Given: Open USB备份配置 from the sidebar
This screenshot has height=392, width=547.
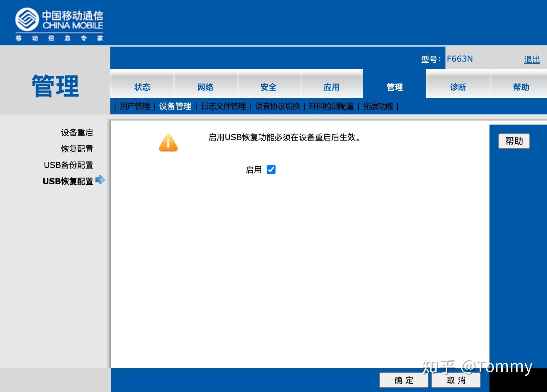Looking at the screenshot, I should [69, 165].
